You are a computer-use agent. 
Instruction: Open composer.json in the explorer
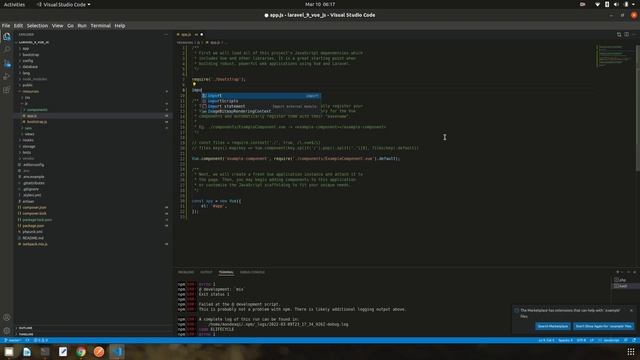click(92, 207)
